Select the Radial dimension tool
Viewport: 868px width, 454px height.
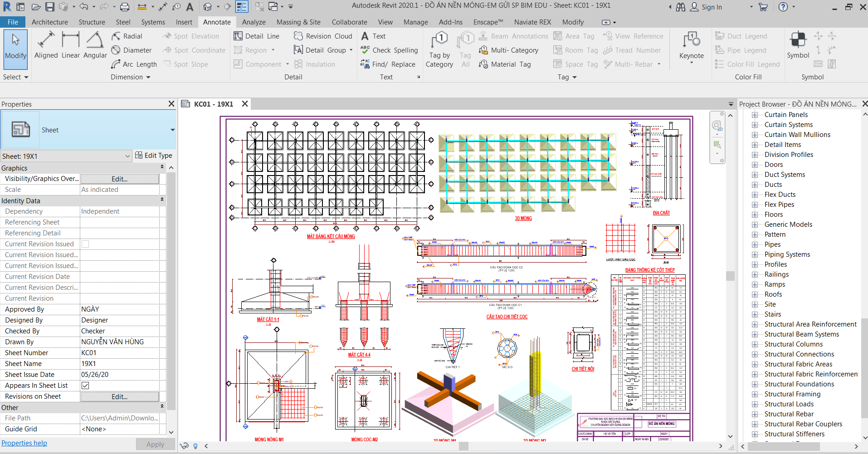127,36
